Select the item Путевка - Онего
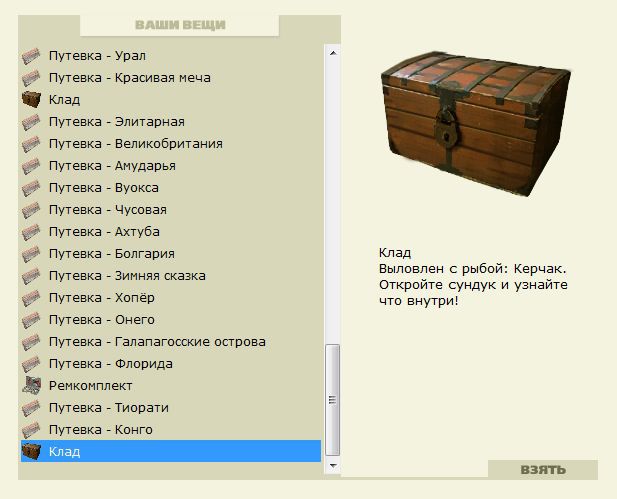The width and height of the screenshot is (617, 499). click(x=102, y=320)
